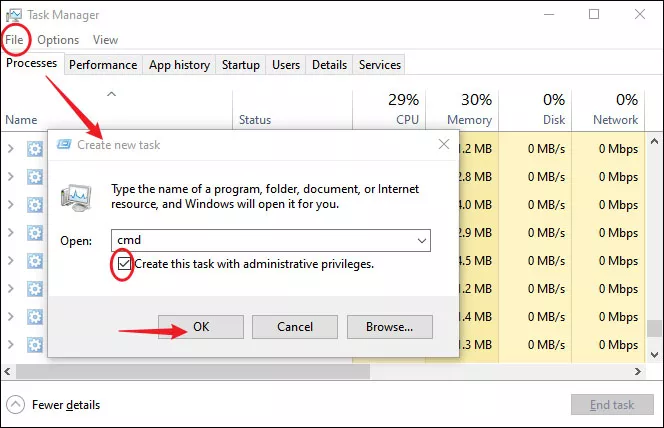Click gear icon of the 4.0 MB row
The image size is (664, 428).
pos(35,205)
